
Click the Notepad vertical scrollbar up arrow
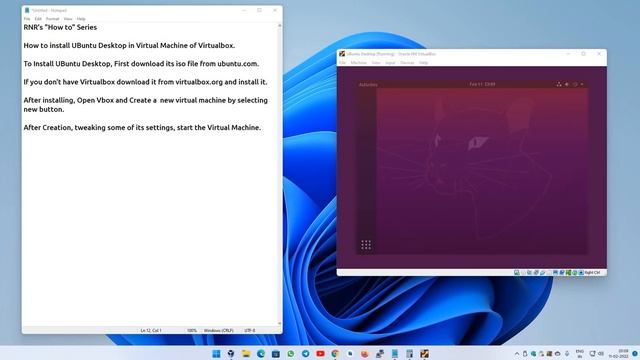coord(280,26)
